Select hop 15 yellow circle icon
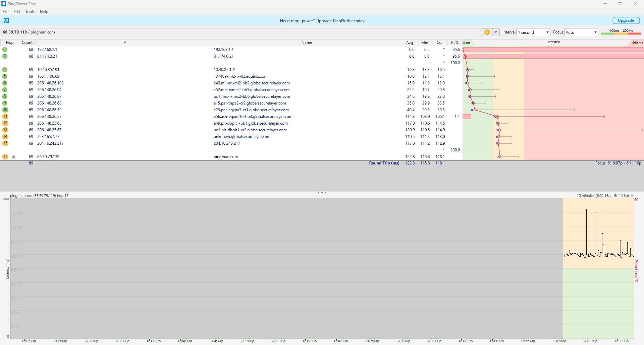Image resolution: width=644 pixels, height=345 pixels. (5, 143)
